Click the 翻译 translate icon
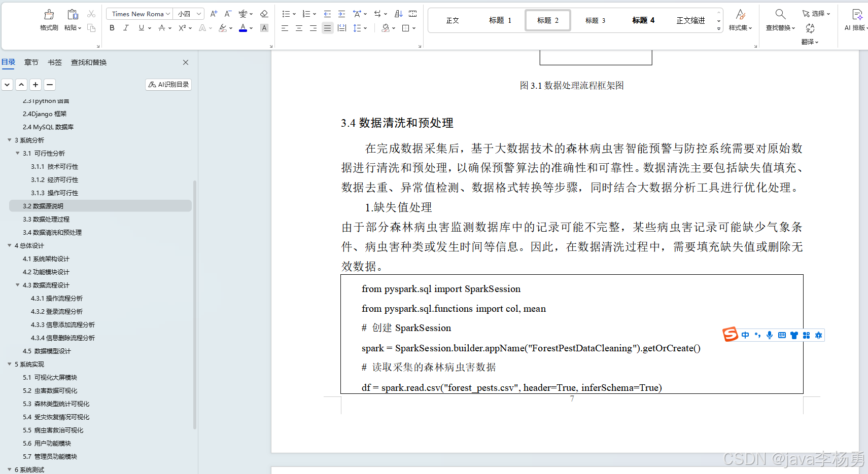Image resolution: width=868 pixels, height=474 pixels. (x=810, y=28)
